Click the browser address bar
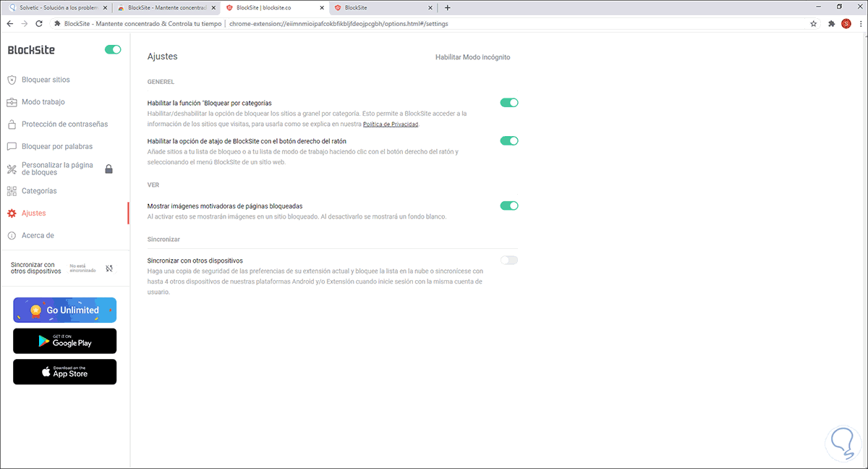This screenshot has height=469, width=868. 427,23
